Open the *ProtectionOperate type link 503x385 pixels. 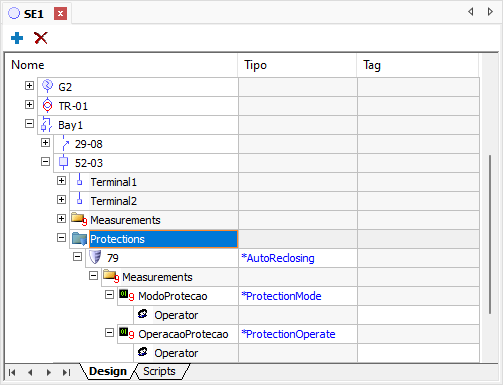288,334
